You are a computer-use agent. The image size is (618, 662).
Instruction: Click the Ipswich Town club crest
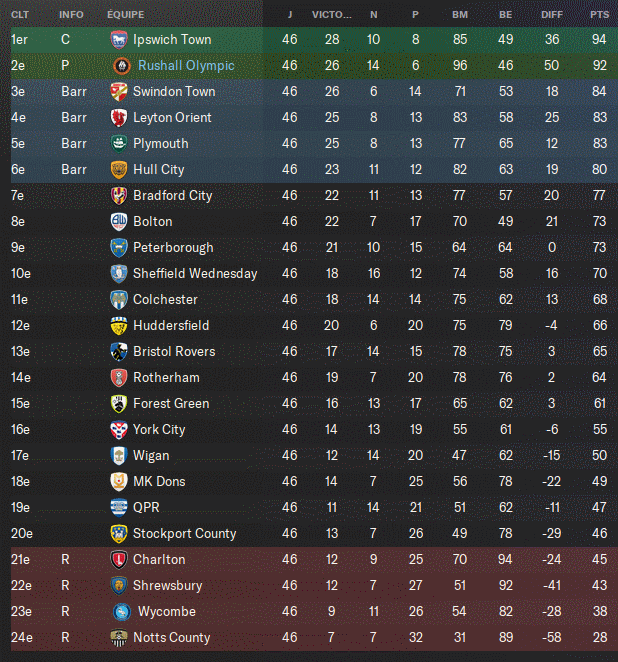(x=119, y=40)
